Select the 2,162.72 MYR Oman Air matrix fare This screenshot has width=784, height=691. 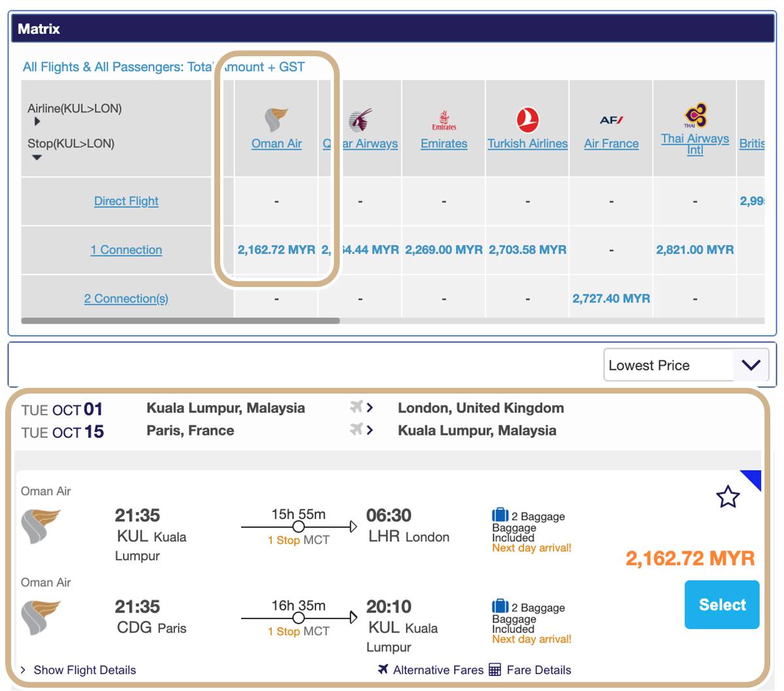tap(276, 250)
